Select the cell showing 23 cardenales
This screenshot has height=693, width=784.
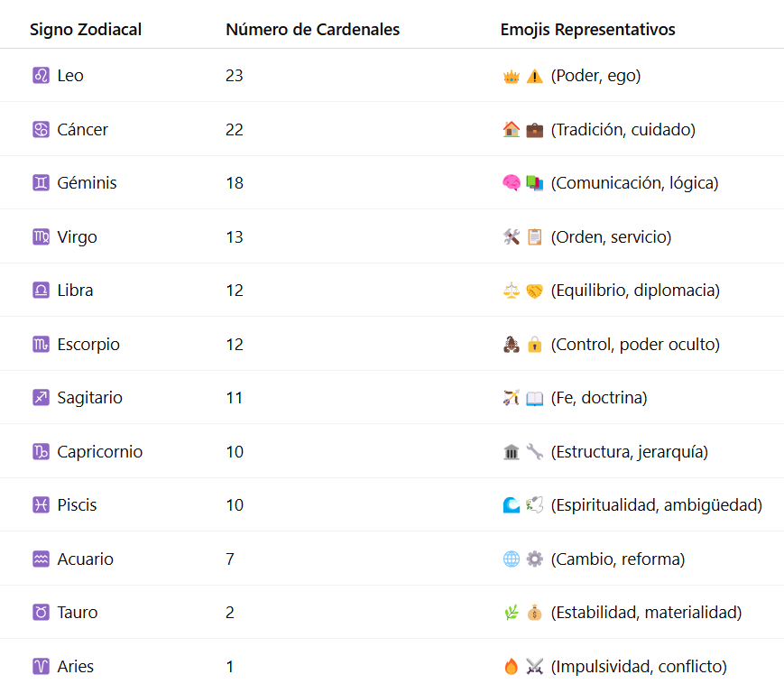(x=234, y=76)
